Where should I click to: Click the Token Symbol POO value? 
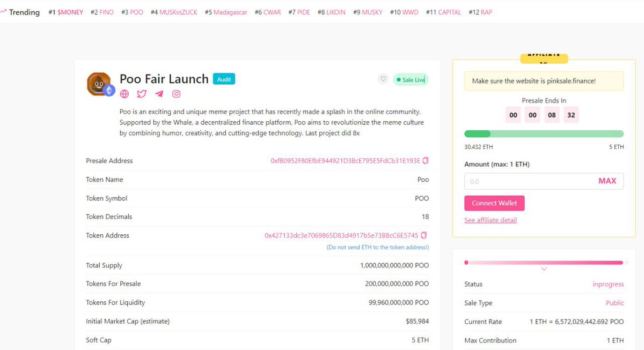coord(422,198)
